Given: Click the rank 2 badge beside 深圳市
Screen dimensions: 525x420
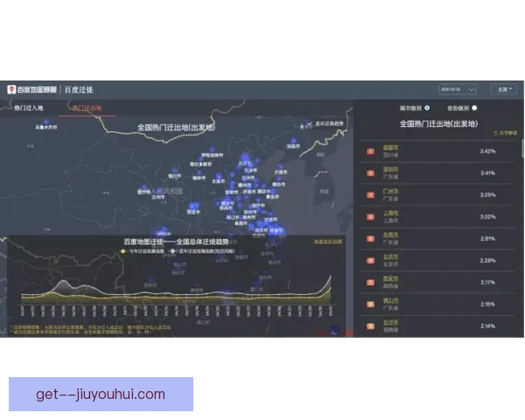Looking at the screenshot, I should [x=370, y=173].
